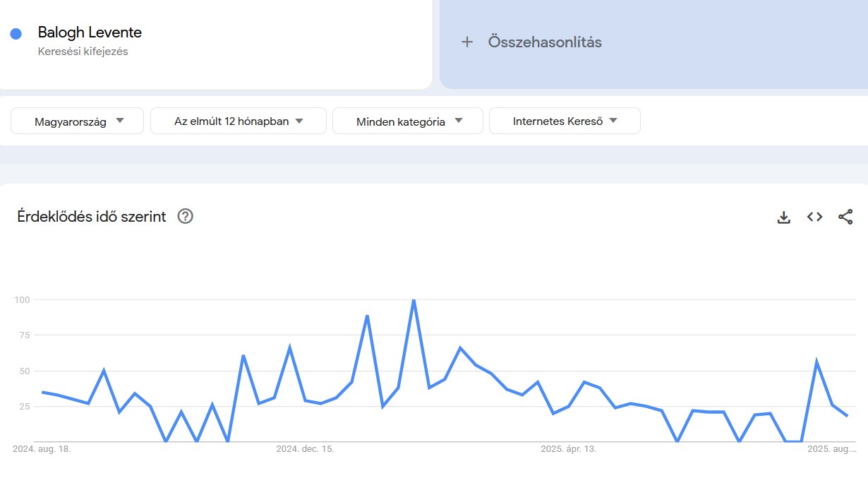Open the code embed icon between download and share

(814, 217)
